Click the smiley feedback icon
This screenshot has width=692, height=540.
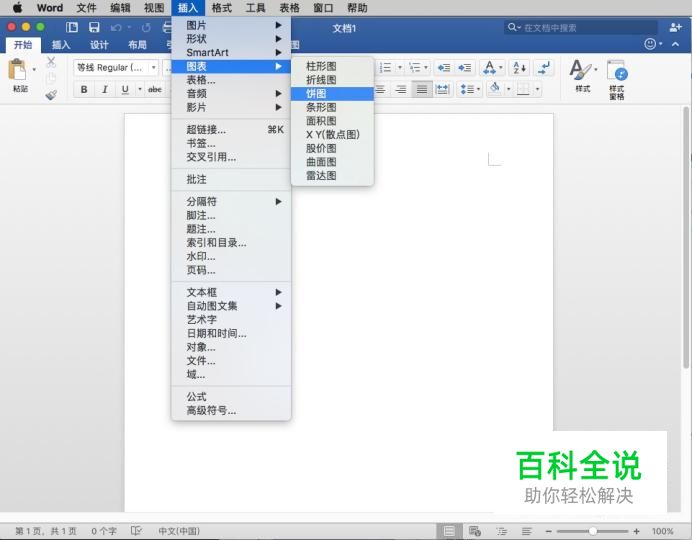click(650, 44)
